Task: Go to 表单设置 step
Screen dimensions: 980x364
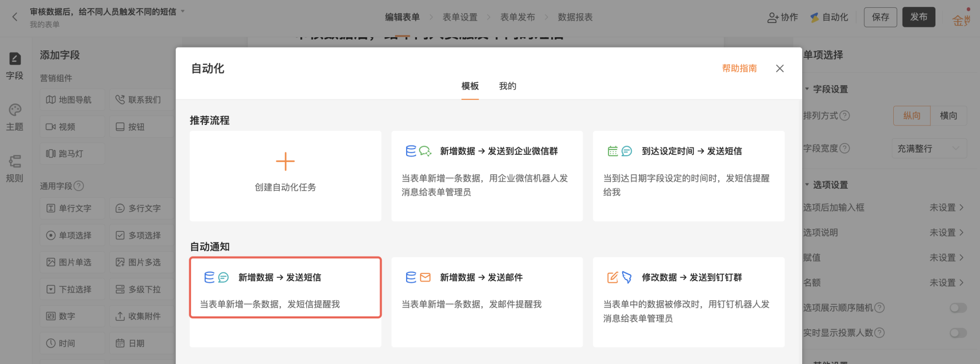Action: click(x=460, y=17)
